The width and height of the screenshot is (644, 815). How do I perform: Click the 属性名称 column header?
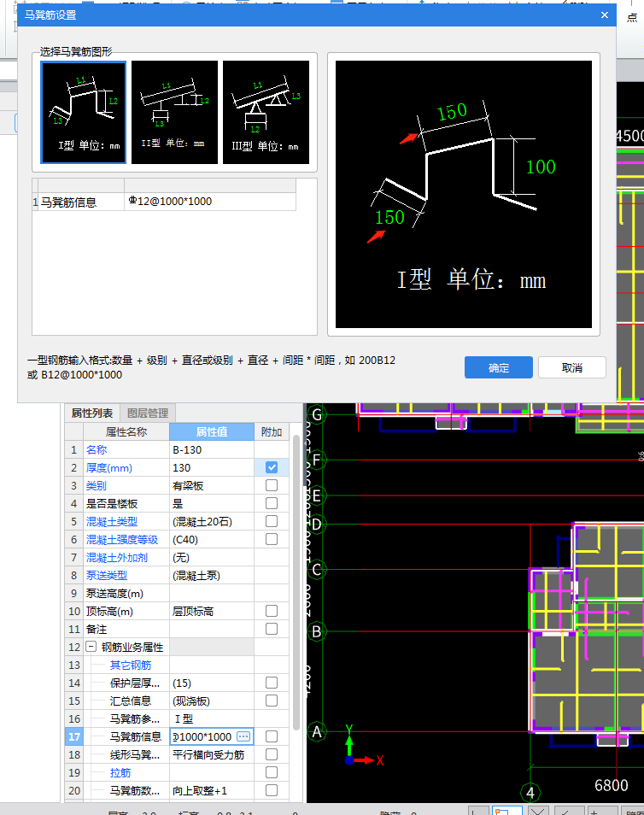point(126,432)
